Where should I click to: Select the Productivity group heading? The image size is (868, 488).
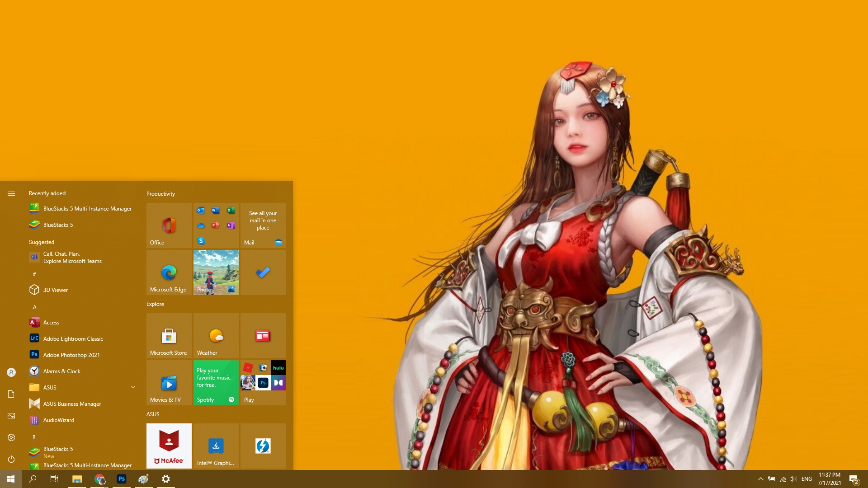(x=160, y=194)
